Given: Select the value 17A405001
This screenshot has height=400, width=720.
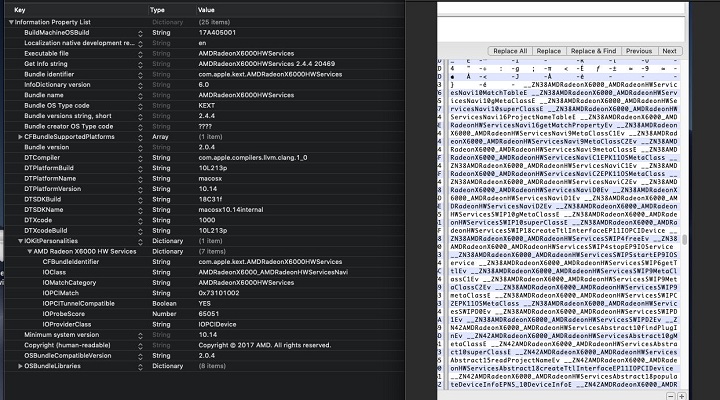Looking at the screenshot, I should 217,33.
